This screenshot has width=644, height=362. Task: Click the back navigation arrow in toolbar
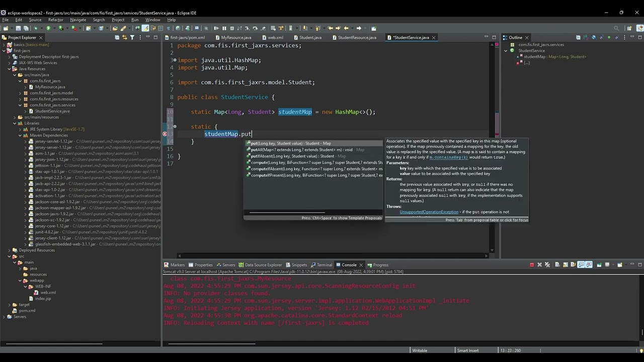coord(346,28)
